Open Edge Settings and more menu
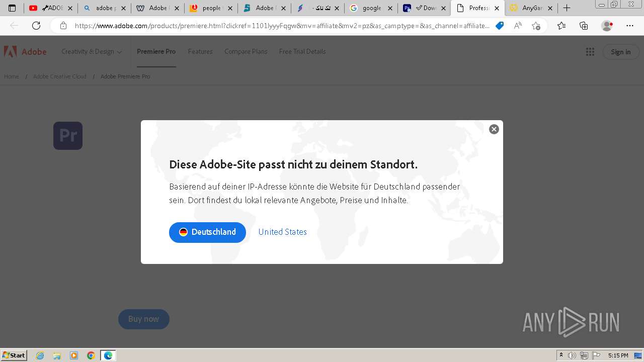This screenshot has height=362, width=644. click(x=630, y=26)
